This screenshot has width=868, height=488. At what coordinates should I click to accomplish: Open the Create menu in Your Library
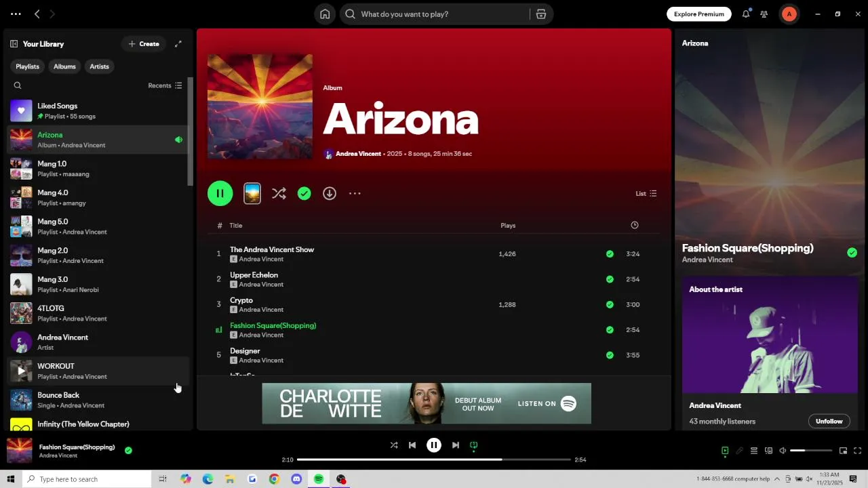pyautogui.click(x=144, y=44)
